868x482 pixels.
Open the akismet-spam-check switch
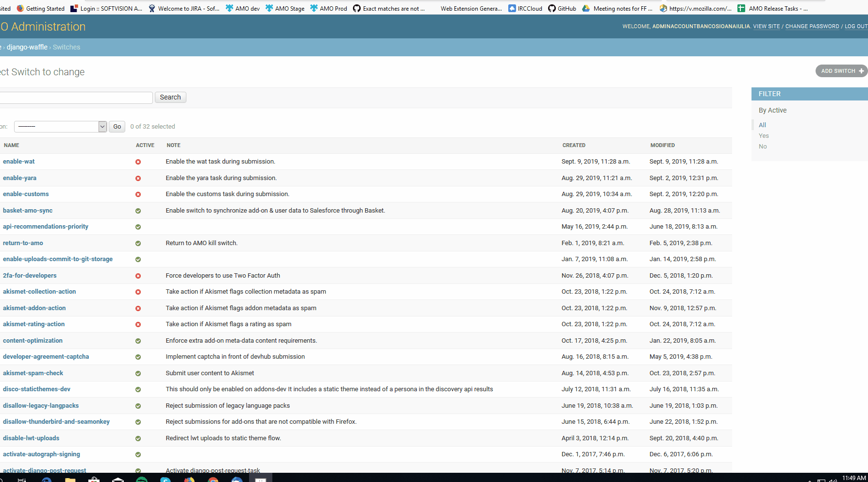33,373
